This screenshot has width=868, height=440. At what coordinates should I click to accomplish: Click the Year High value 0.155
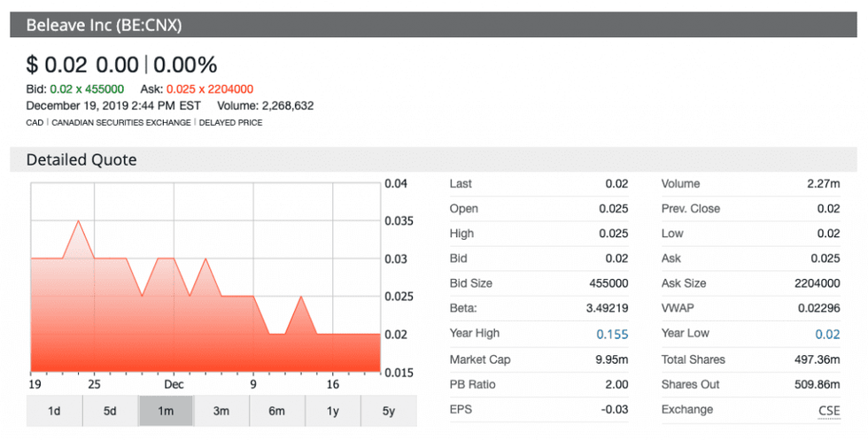pyautogui.click(x=612, y=334)
